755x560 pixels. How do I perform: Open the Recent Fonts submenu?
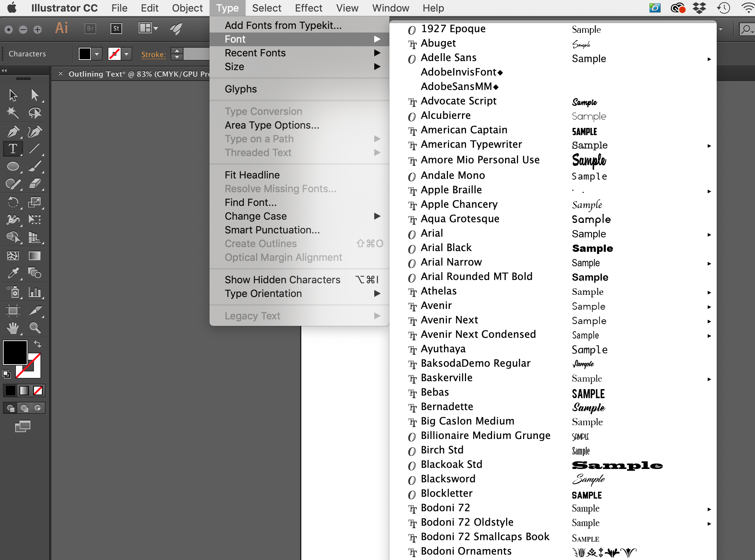tap(299, 53)
